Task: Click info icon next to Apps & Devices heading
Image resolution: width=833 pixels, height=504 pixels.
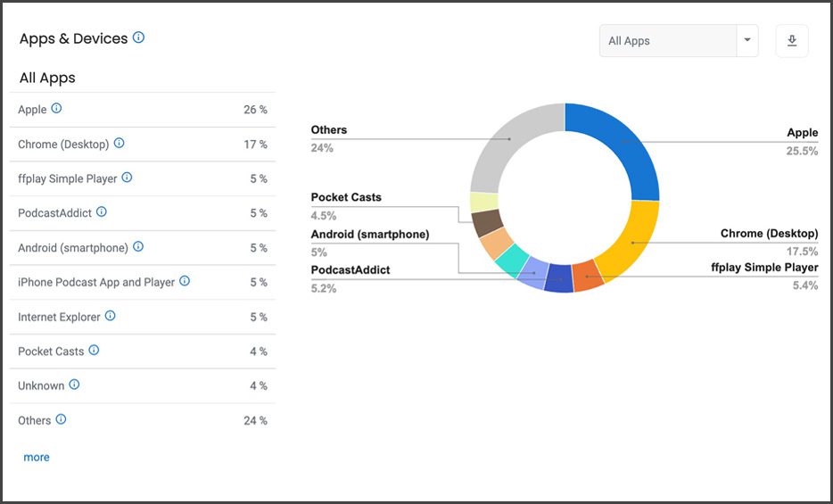Action: [x=138, y=37]
